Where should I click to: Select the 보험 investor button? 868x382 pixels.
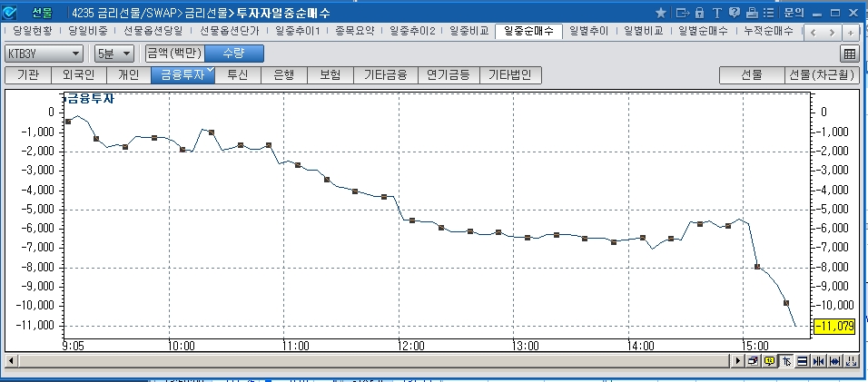click(330, 74)
